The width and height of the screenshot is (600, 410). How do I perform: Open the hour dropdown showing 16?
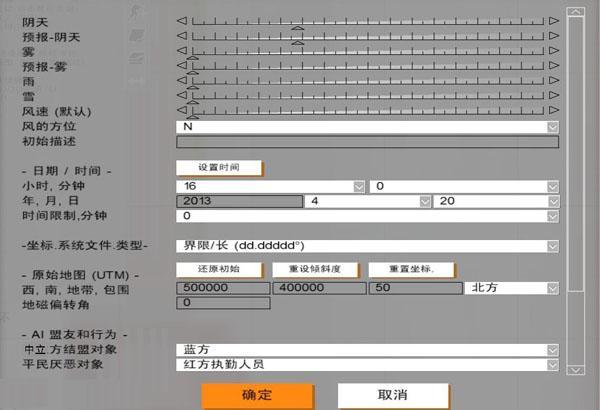pos(271,186)
